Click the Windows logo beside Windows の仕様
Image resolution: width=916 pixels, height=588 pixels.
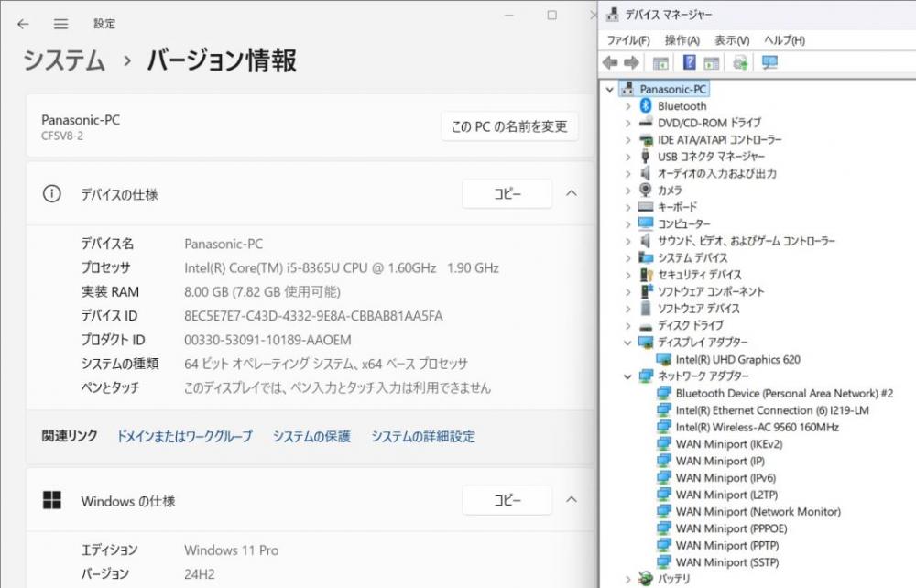[x=52, y=500]
